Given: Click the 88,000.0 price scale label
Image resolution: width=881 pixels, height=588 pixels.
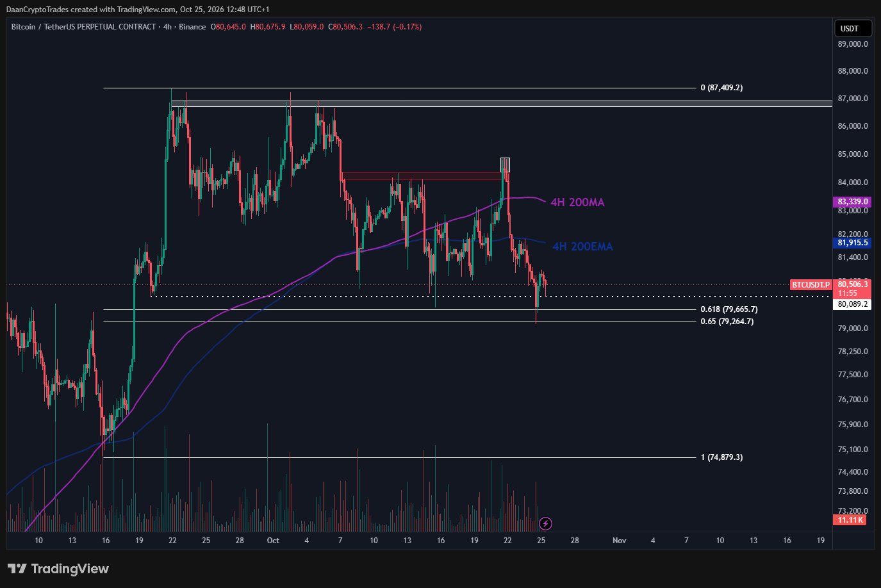Looking at the screenshot, I should coord(853,71).
